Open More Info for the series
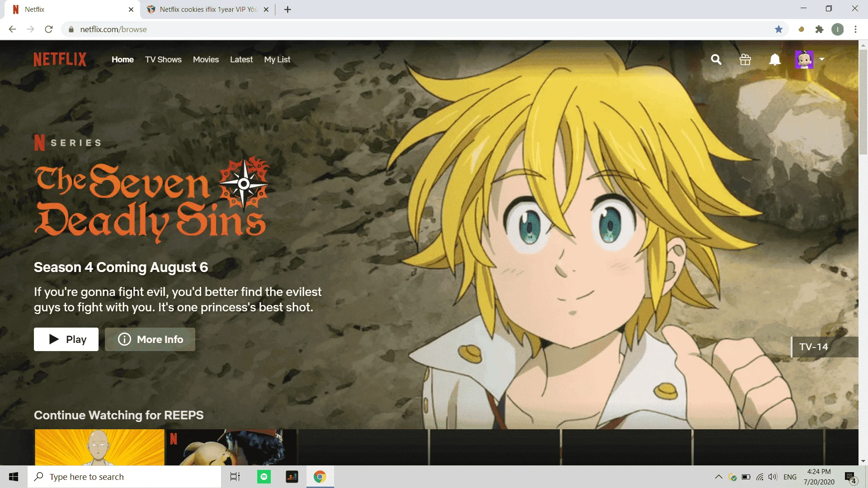This screenshot has width=868, height=488. coord(150,339)
